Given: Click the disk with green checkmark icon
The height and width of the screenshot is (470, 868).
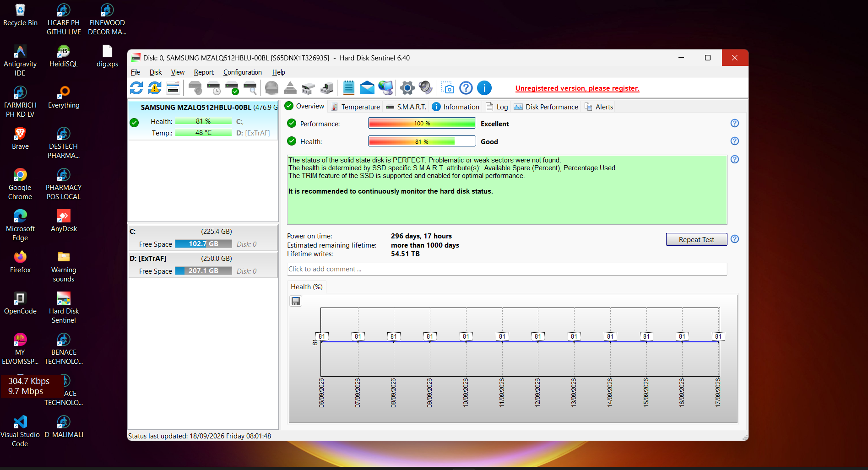Looking at the screenshot, I should tap(232, 88).
